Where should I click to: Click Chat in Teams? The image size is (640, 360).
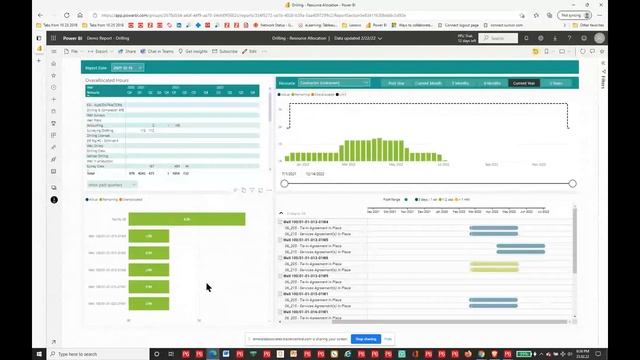(x=157, y=51)
